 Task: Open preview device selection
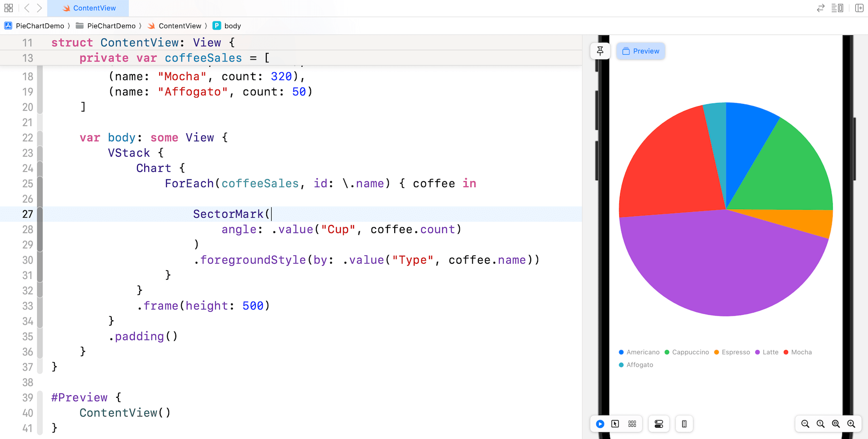(684, 424)
